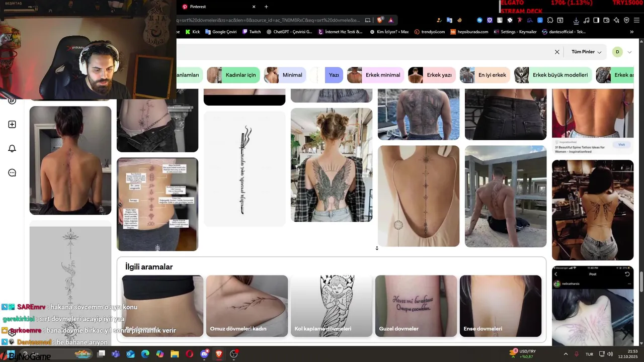
Task: Show hidden system tray icons chevron
Action: pos(566,354)
